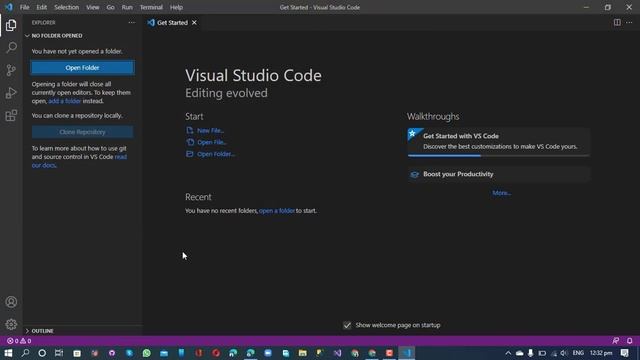Open Visual Studio purple icon in taskbar
640x360 pixels.
click(338, 353)
